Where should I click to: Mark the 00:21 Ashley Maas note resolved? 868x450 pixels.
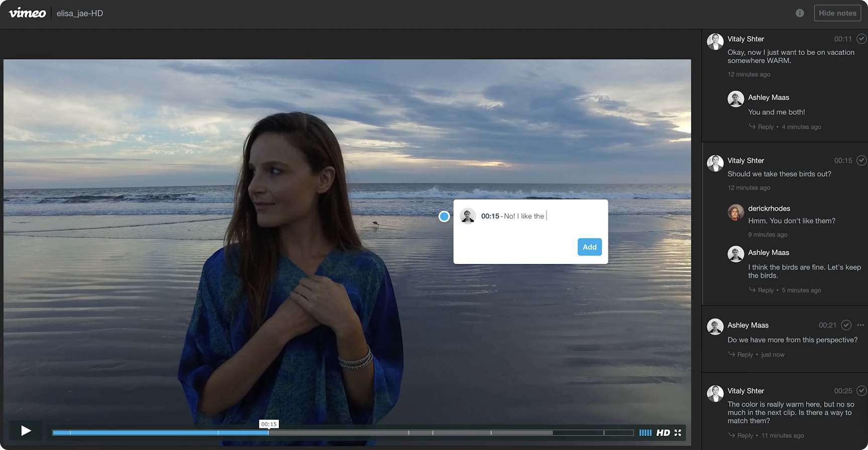[x=846, y=325]
